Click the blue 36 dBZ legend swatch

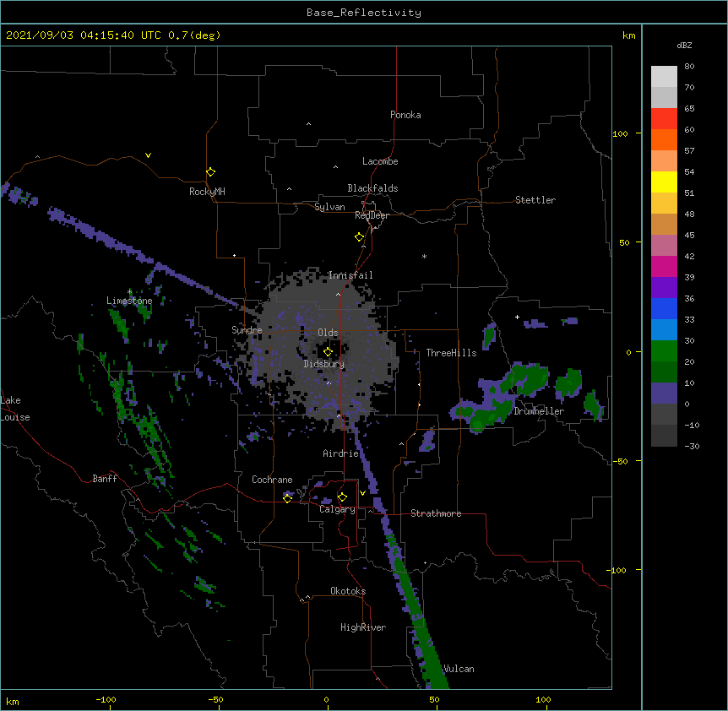[x=664, y=308]
